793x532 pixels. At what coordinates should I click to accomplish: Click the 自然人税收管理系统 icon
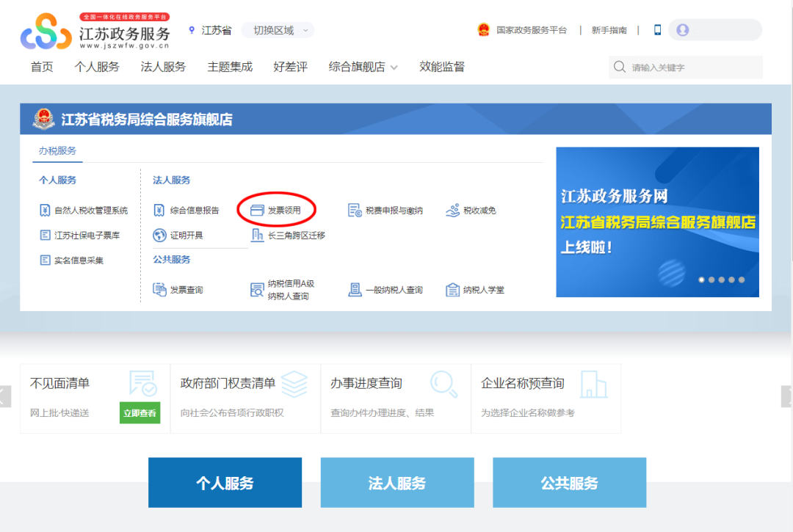(x=45, y=210)
